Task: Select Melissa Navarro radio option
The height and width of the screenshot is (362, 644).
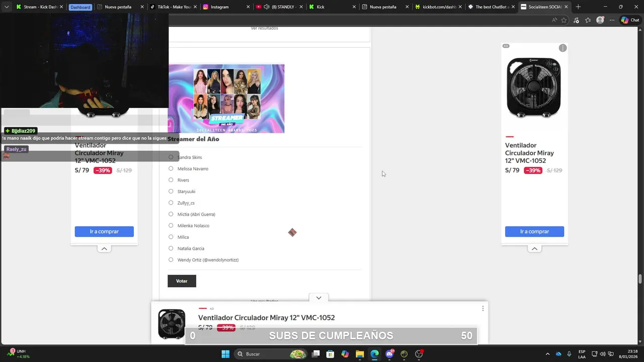Action: [171, 168]
